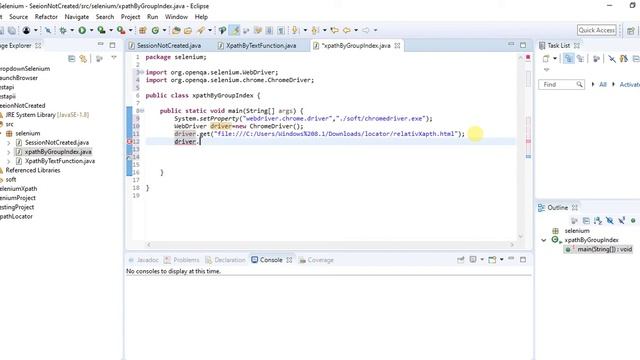Click the New Java Package icon

click(142, 30)
